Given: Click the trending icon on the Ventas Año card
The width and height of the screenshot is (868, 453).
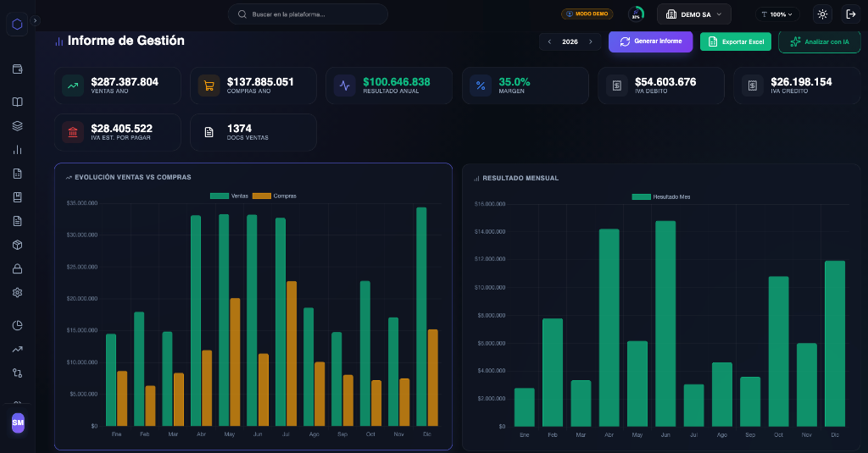Looking at the screenshot, I should tap(73, 86).
